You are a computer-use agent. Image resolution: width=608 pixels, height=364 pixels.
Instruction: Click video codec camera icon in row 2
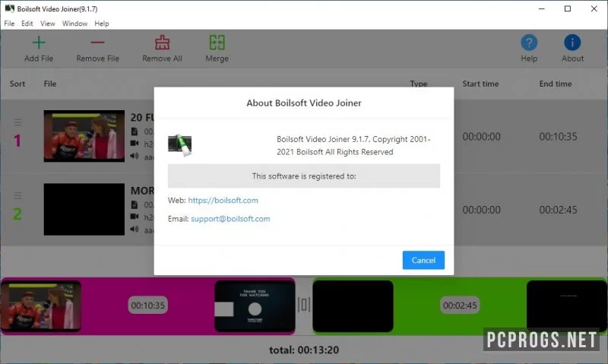click(x=135, y=217)
